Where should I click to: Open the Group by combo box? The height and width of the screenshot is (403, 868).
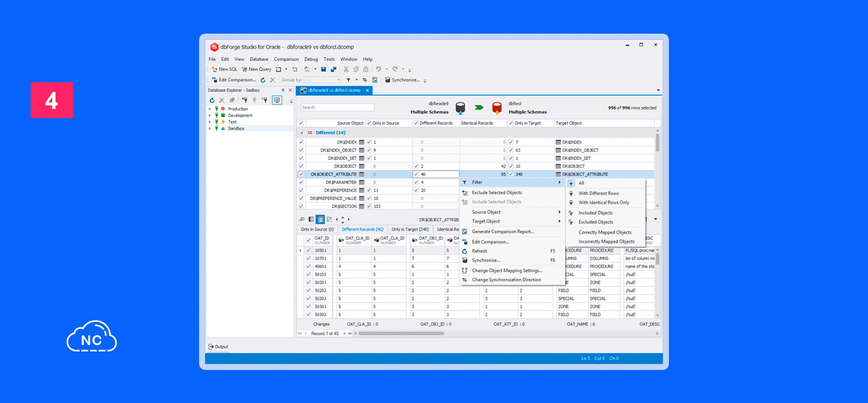click(x=323, y=80)
